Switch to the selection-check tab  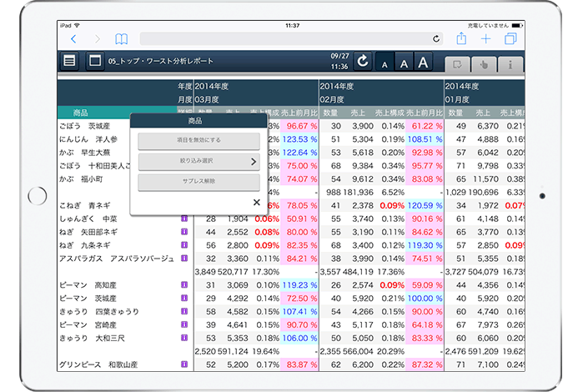point(457,65)
